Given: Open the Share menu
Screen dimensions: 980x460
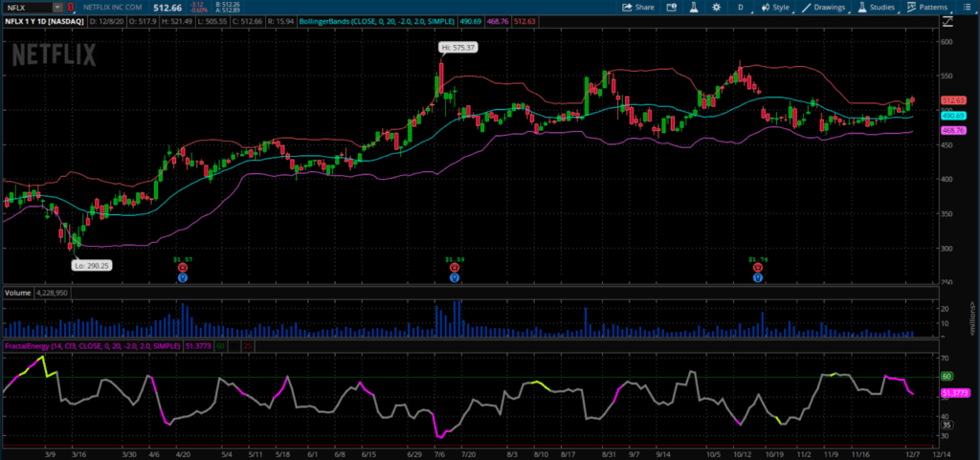Looking at the screenshot, I should [x=638, y=8].
